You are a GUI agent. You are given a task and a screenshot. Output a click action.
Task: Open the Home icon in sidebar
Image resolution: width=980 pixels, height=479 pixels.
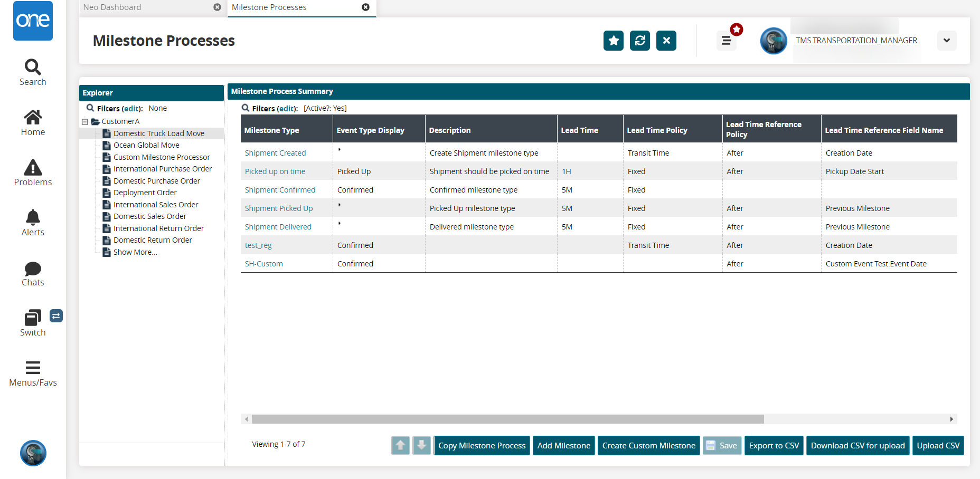pyautogui.click(x=33, y=117)
